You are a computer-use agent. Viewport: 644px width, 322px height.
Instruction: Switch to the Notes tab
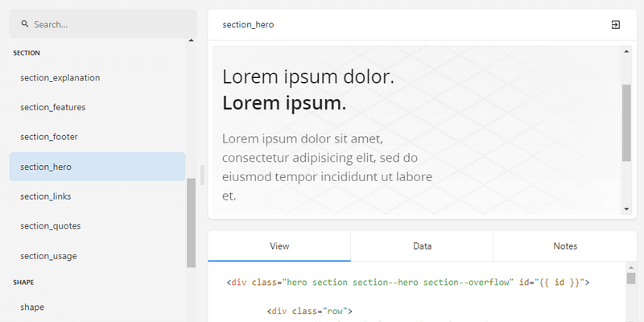565,246
